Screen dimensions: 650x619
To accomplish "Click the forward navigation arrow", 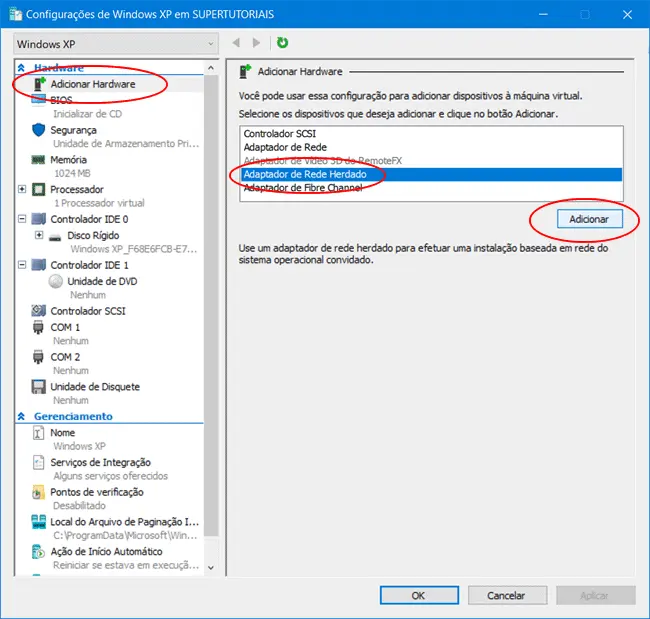I will coord(256,43).
